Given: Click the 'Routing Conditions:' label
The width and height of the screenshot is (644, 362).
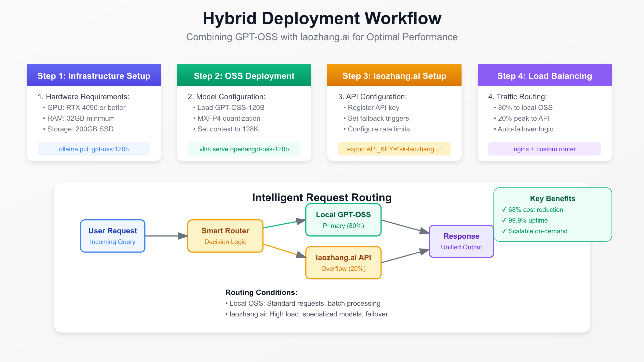Looking at the screenshot, I should (261, 293).
